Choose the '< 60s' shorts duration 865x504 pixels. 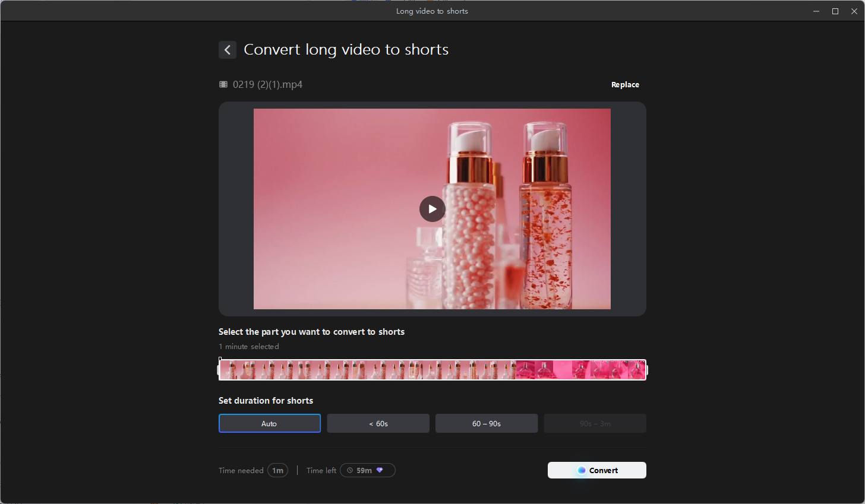(378, 423)
